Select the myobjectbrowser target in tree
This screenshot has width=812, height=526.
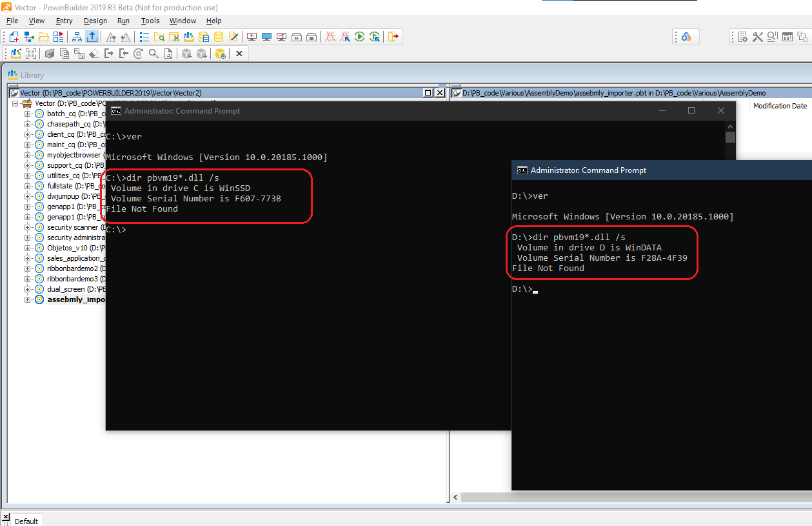pos(74,155)
